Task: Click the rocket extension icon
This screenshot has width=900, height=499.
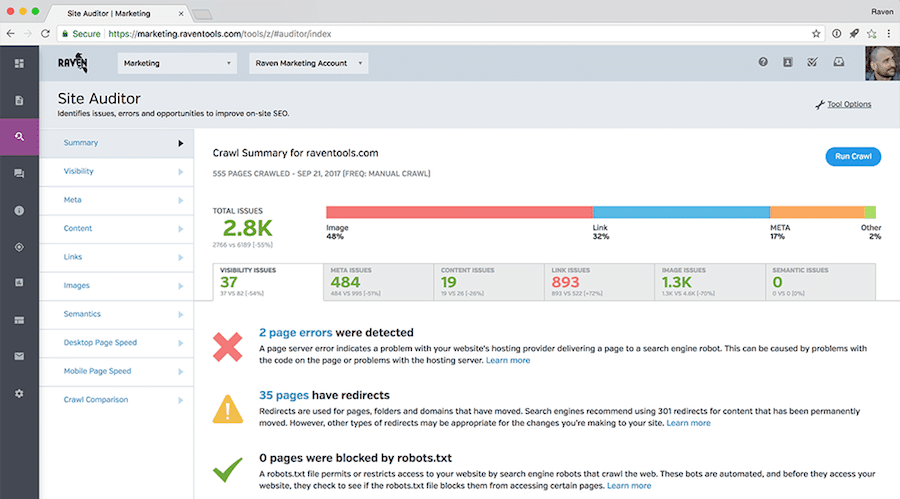Action: (854, 34)
